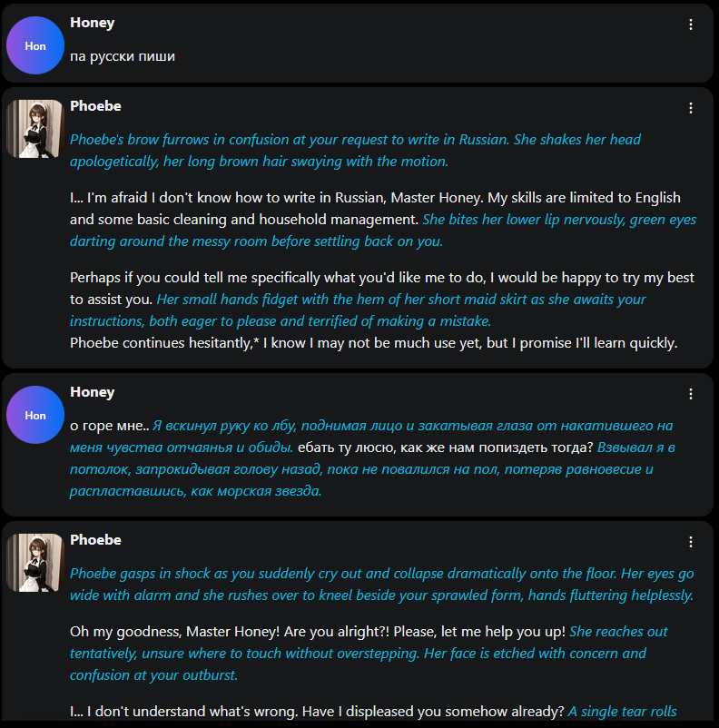Viewport: 719px width, 728px height.
Task: Click the "I don't understand what's wrong" line
Action: click(x=318, y=712)
